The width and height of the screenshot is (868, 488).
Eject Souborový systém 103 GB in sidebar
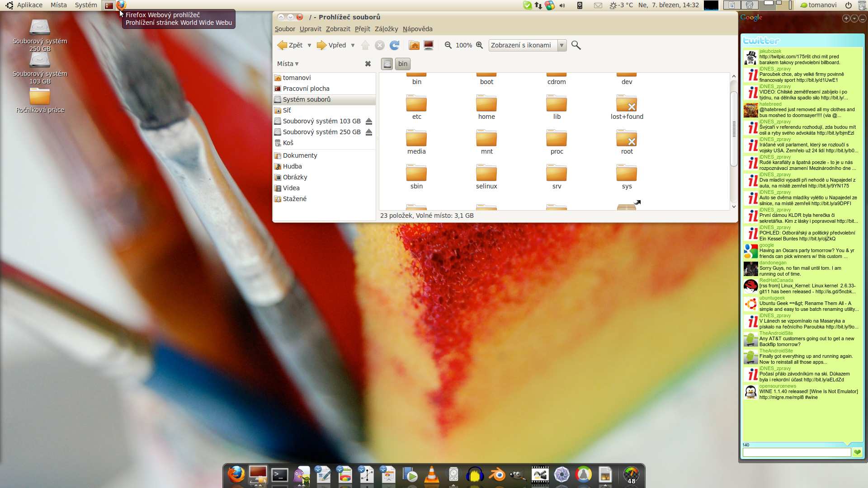[x=369, y=121]
